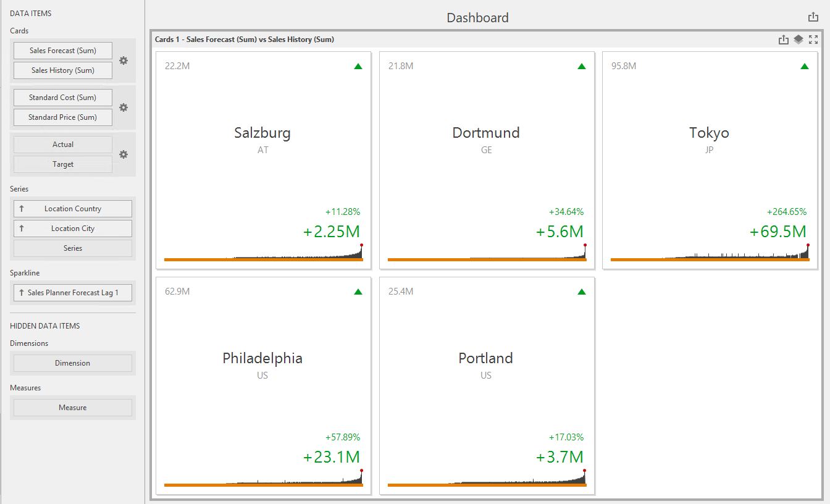This screenshot has width=830, height=504.
Task: Click the hidden Dimension placeholder
Action: [x=73, y=363]
